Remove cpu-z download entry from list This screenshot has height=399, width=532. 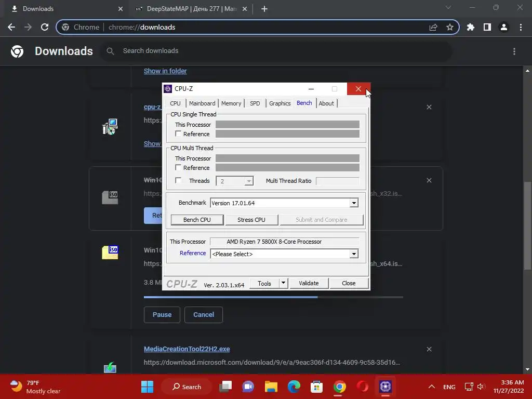(429, 107)
